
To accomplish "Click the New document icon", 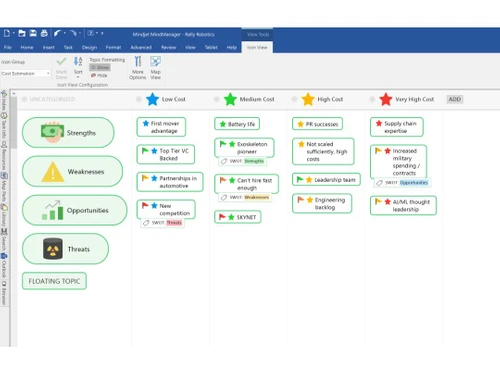I will tap(7, 33).
